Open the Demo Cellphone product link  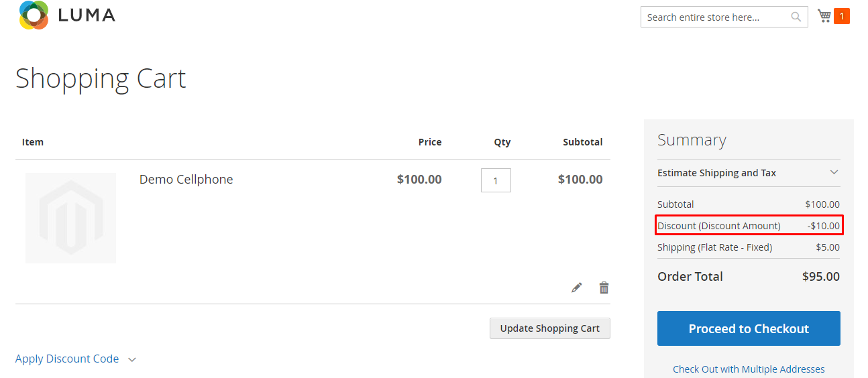tap(186, 180)
